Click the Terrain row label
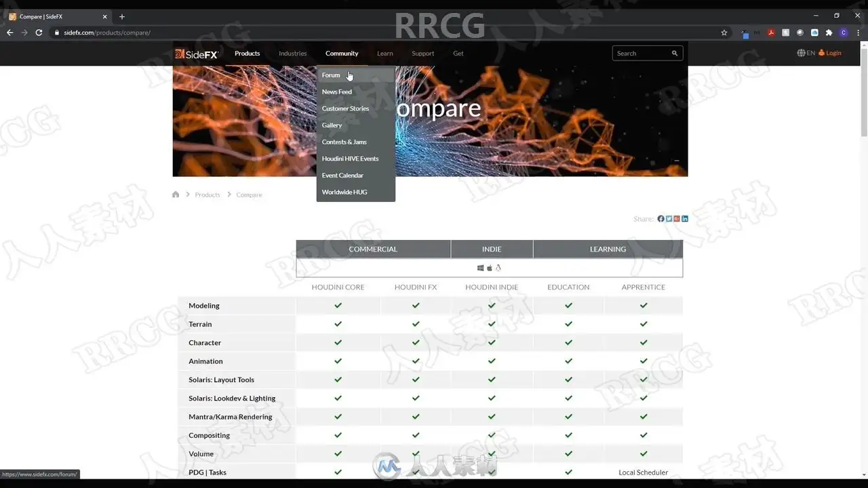The image size is (868, 488). (x=200, y=325)
